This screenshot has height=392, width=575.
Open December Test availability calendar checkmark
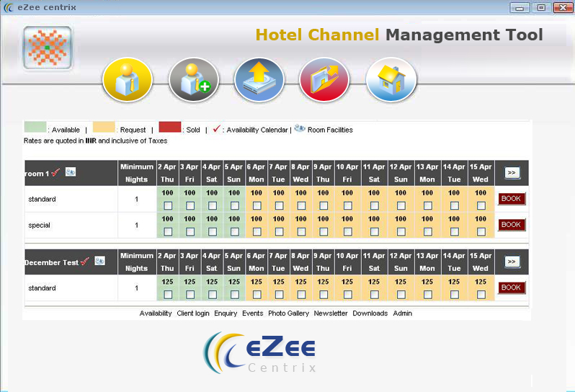pos(85,262)
